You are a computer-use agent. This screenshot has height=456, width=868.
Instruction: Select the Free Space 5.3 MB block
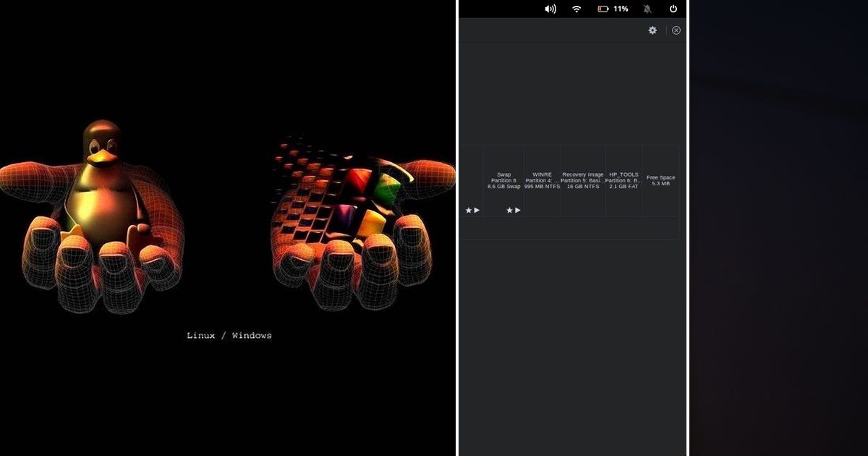[x=660, y=180]
